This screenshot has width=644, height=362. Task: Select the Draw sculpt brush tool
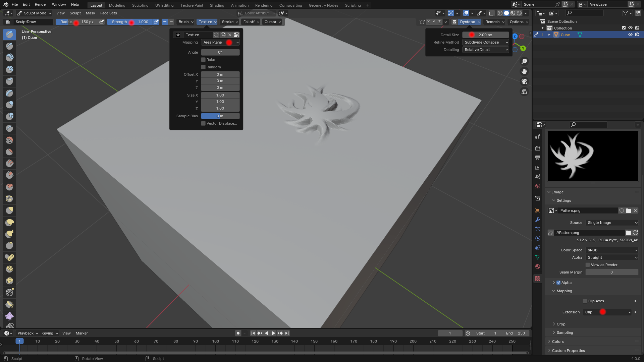pyautogui.click(x=9, y=35)
